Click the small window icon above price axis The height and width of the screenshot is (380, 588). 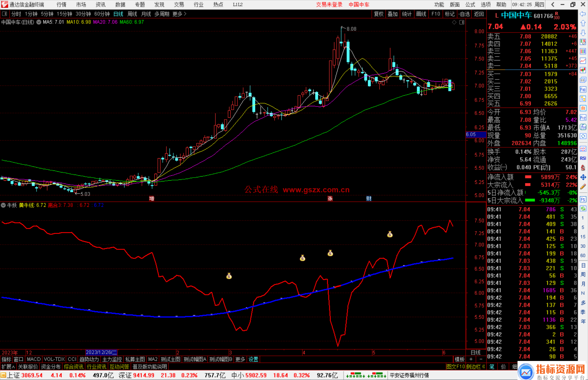[x=462, y=22]
